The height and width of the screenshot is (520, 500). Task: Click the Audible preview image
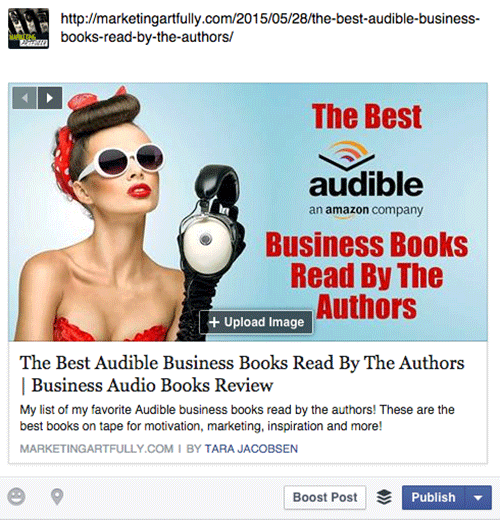pos(248,212)
